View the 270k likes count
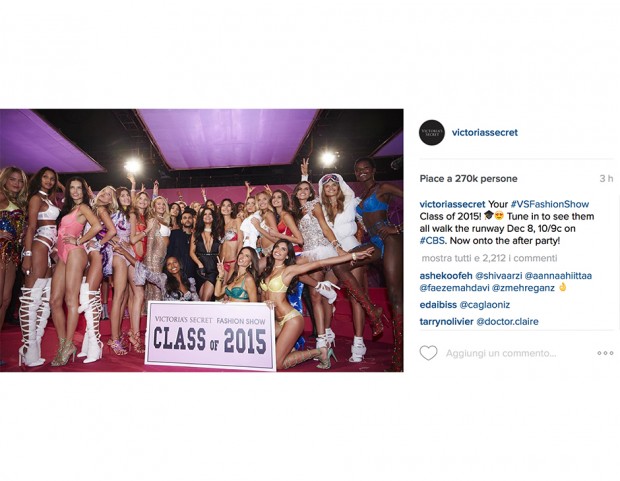Screen dimensions: 620x481 coord(469,179)
